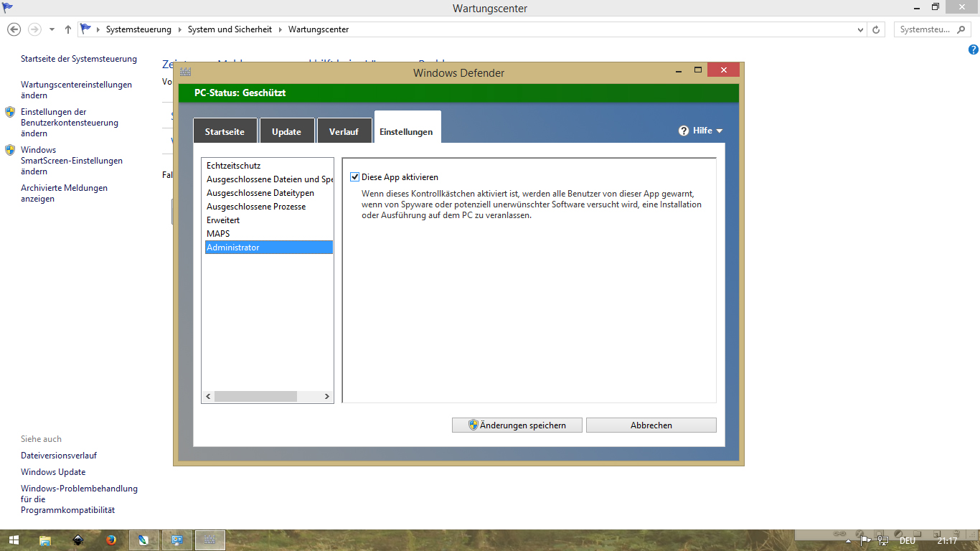The image size is (980, 551).
Task: Expand arrow after System und Sicherheit breadcrumb
Action: click(x=281, y=29)
